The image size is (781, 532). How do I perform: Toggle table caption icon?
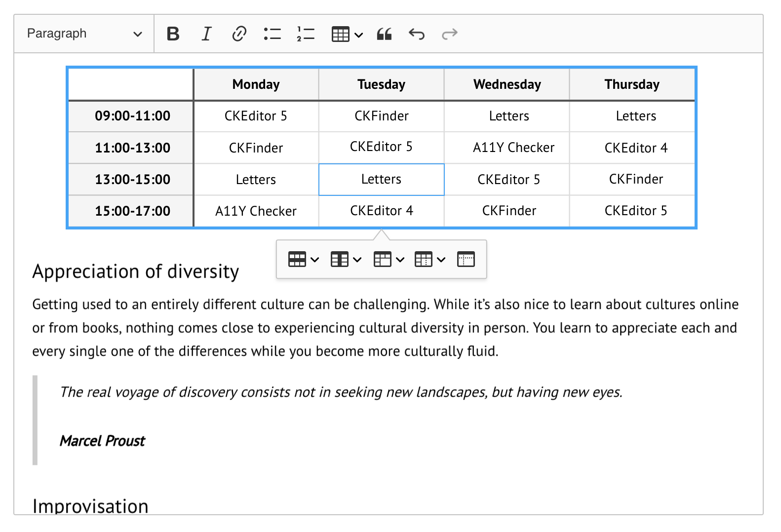(466, 259)
